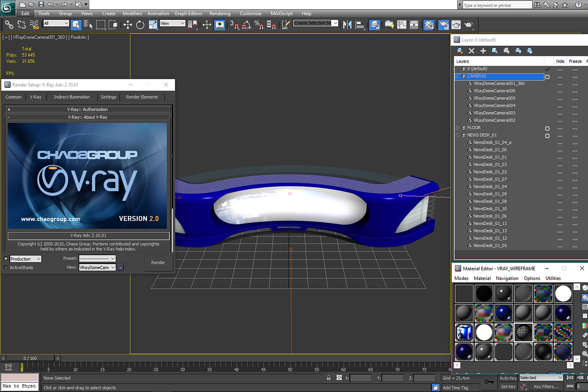Open the render Preset dropdown
This screenshot has height=392, width=588.
point(97,258)
